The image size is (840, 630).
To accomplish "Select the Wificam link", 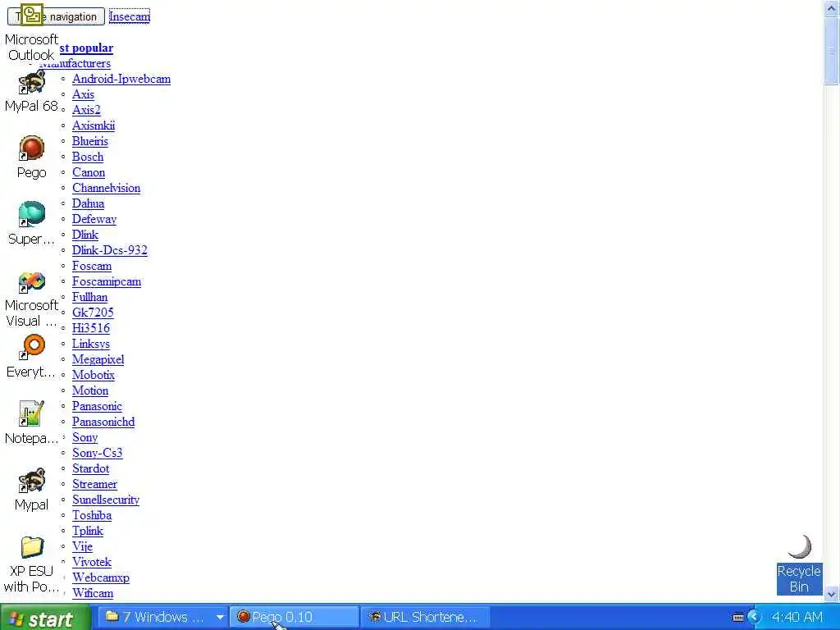I will [93, 592].
